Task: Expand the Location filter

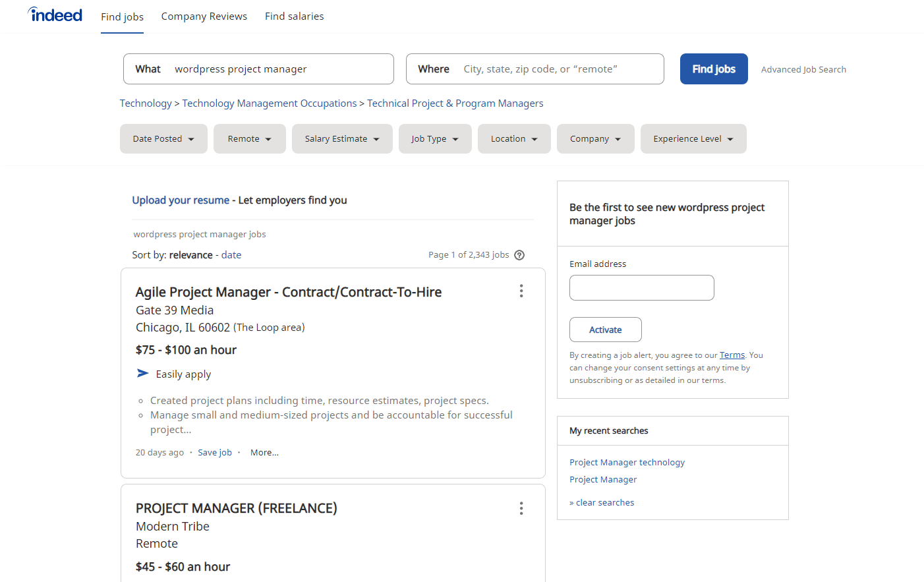Action: (x=514, y=139)
